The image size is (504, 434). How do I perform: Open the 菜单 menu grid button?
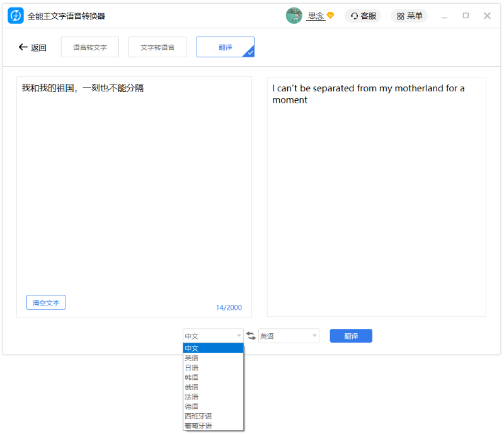[x=409, y=16]
